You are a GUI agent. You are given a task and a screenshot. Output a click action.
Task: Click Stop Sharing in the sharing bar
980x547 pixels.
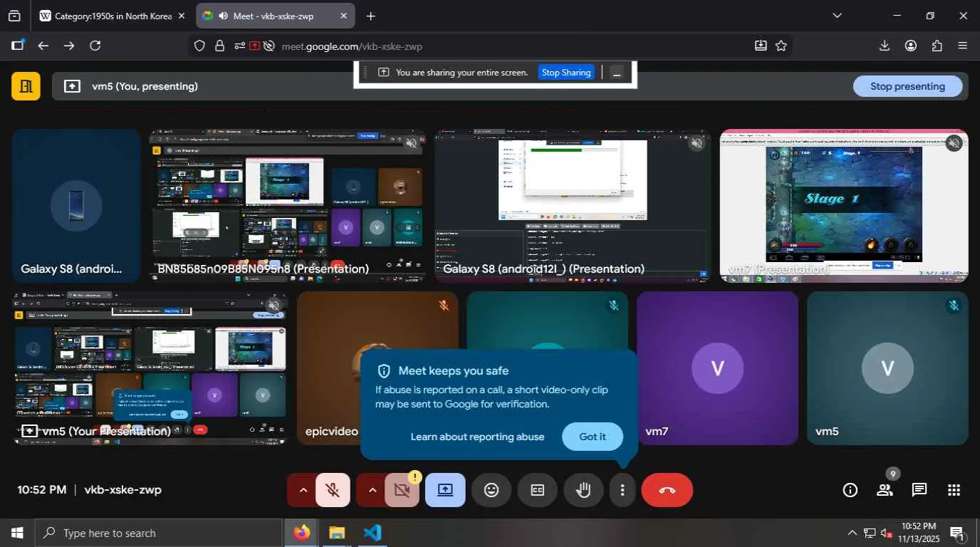[566, 72]
